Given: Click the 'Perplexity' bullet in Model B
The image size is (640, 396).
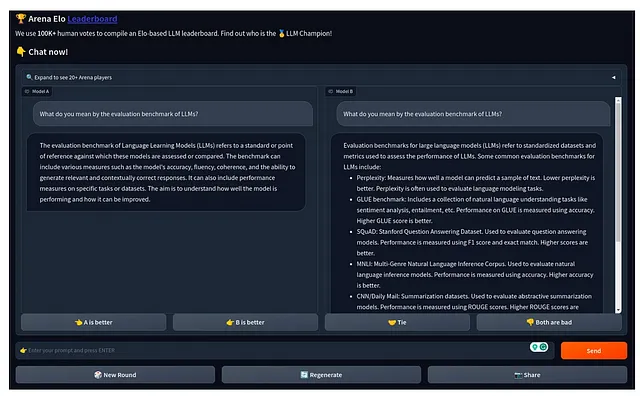Looking at the screenshot, I should pos(476,183).
